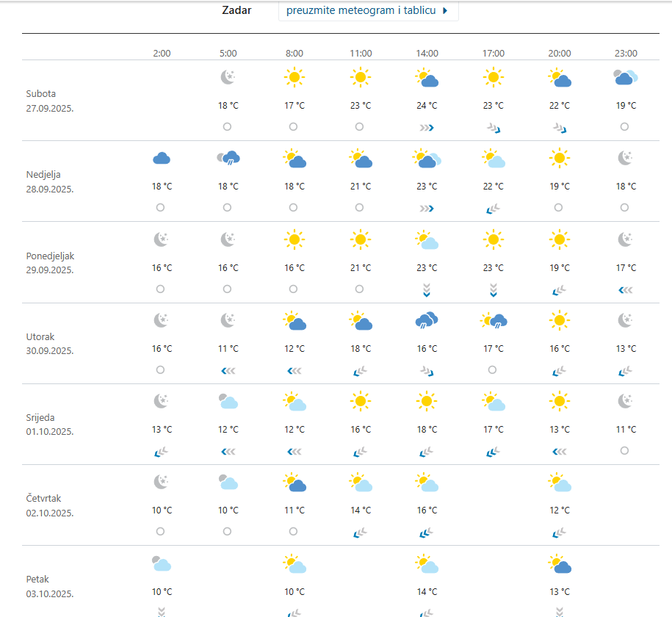Click the Zadar location heading
This screenshot has height=617, width=672.
(x=236, y=11)
